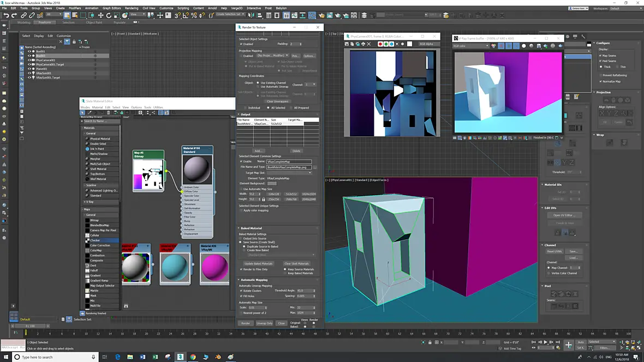
Task: Switch to the Utilities wrench panel
Action: coord(583,37)
